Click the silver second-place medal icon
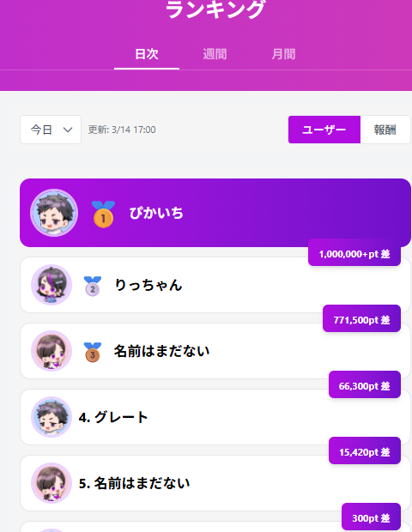The image size is (412, 532). [93, 286]
